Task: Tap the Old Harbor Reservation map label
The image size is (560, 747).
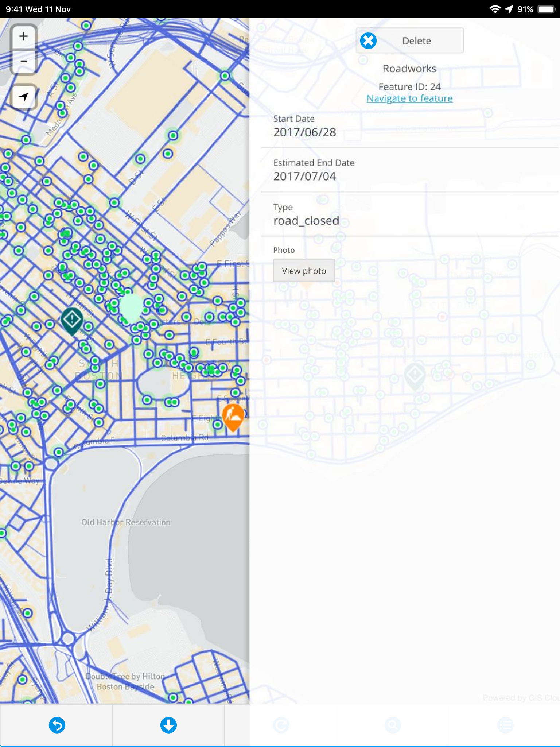Action: pos(126,522)
